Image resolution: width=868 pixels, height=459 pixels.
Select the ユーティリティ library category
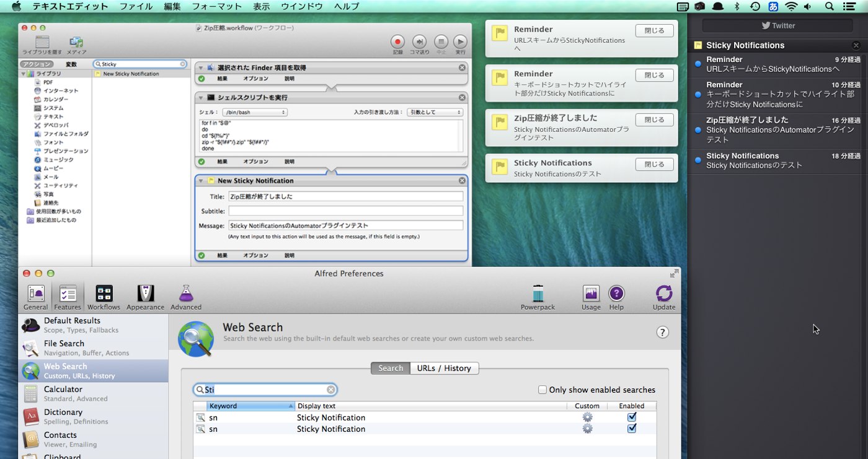tap(60, 185)
